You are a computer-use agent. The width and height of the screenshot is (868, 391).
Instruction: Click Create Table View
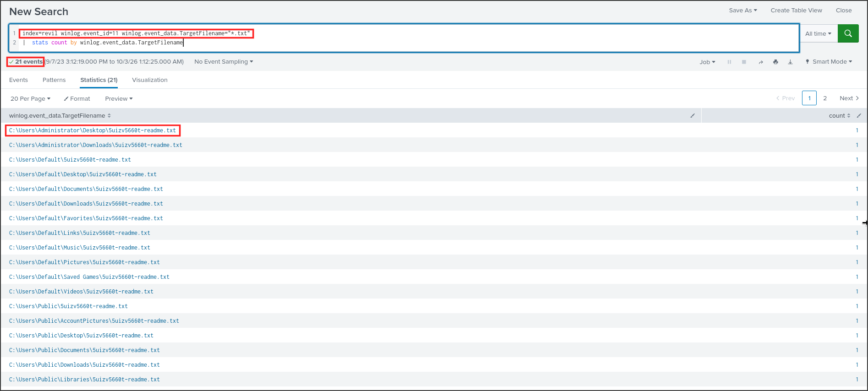tap(796, 11)
